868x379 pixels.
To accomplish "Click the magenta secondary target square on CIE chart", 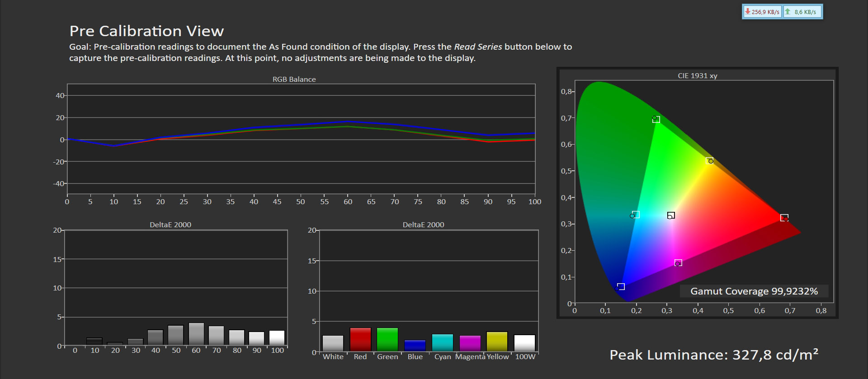I will [x=678, y=262].
